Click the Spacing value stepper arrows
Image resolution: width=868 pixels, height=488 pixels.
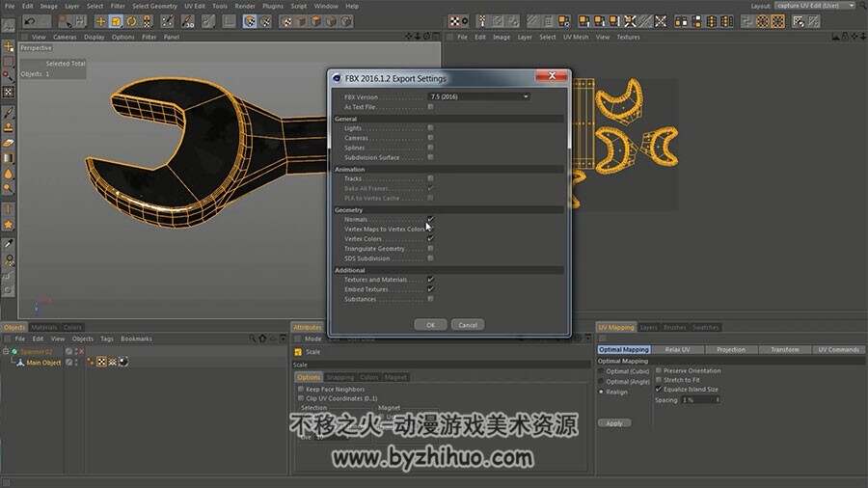tap(718, 400)
